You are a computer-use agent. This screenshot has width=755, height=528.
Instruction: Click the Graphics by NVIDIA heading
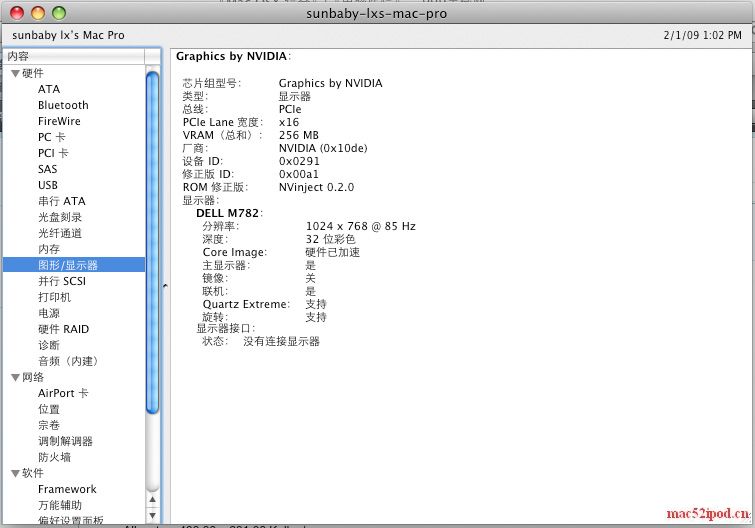click(x=233, y=56)
